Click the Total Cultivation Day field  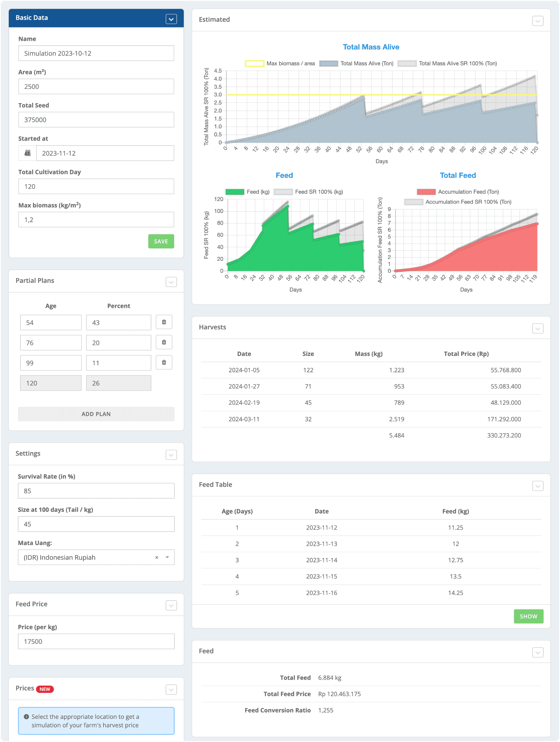point(96,186)
